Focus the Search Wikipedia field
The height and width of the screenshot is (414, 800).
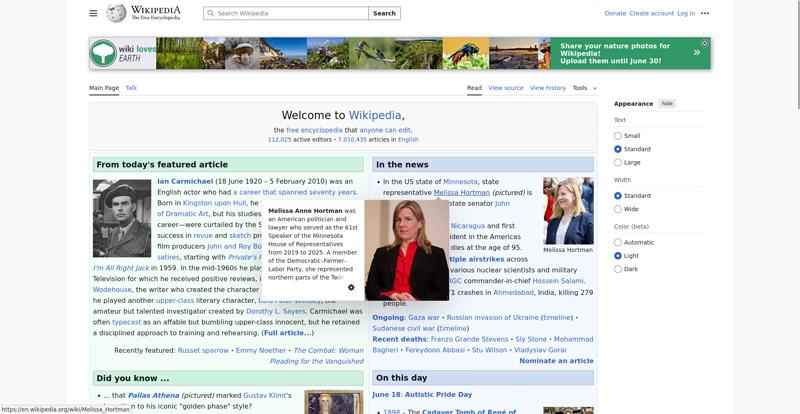(286, 13)
